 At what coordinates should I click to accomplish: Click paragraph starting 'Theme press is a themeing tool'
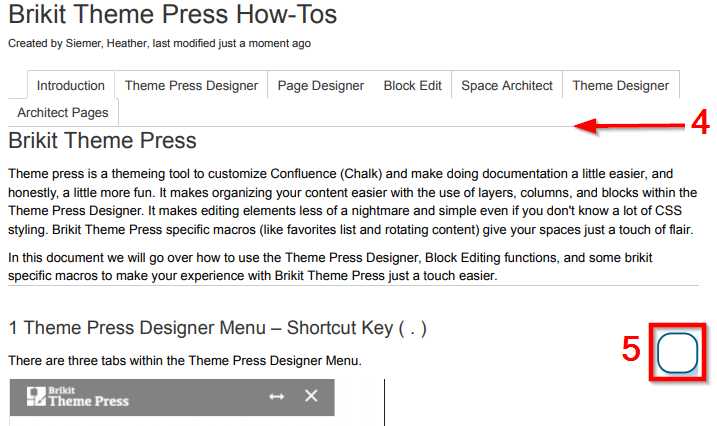(x=353, y=202)
